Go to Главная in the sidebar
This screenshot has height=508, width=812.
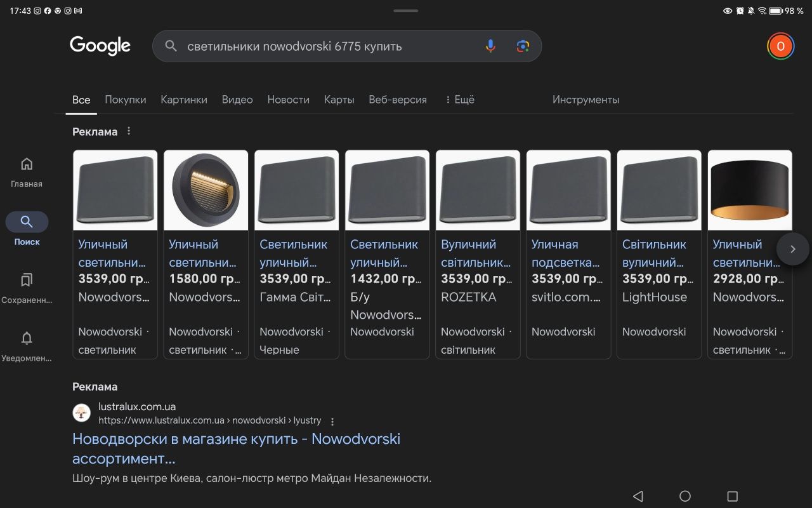pyautogui.click(x=27, y=172)
